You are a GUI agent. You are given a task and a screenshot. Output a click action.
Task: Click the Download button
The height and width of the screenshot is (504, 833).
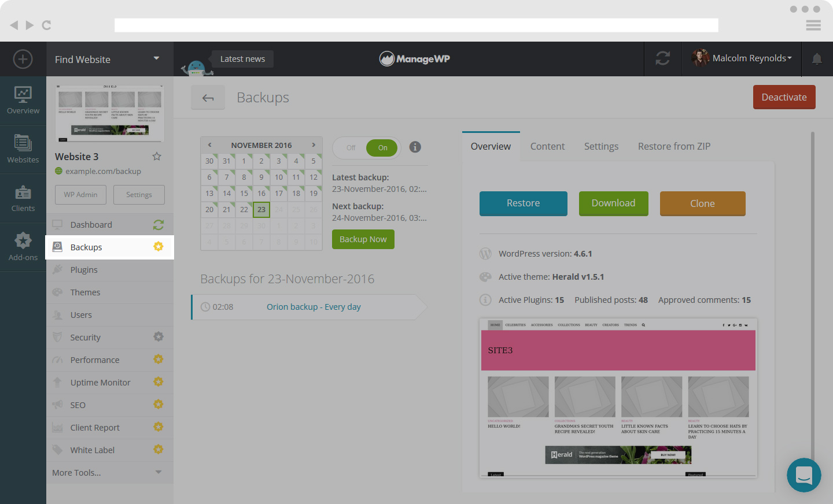tap(614, 203)
